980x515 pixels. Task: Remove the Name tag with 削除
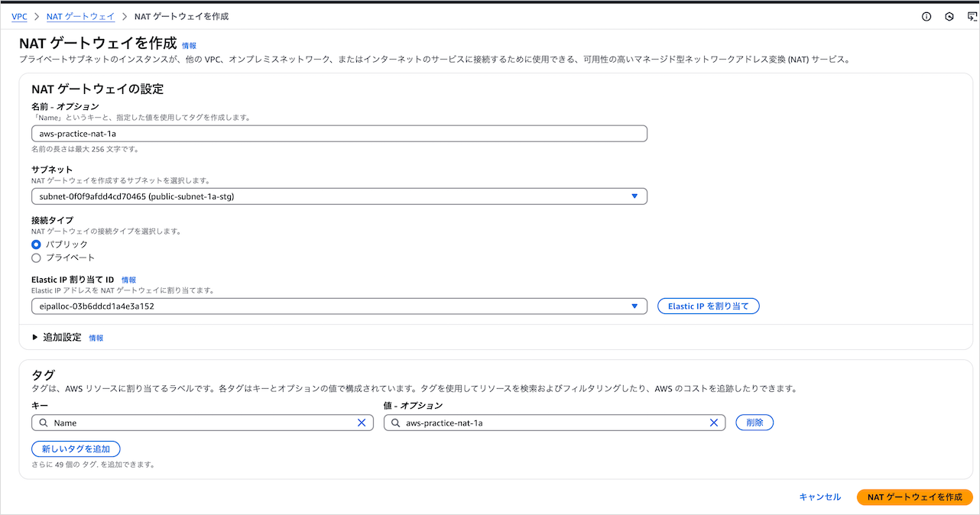pos(754,423)
